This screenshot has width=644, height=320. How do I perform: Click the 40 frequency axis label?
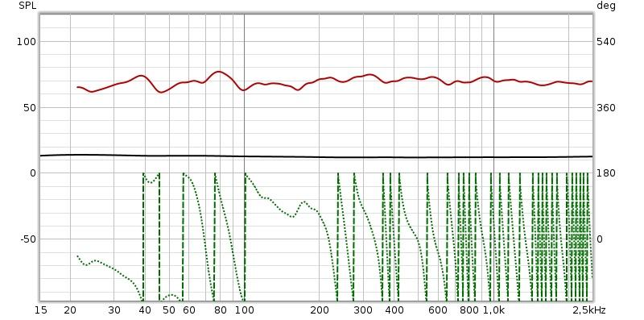[x=145, y=310]
